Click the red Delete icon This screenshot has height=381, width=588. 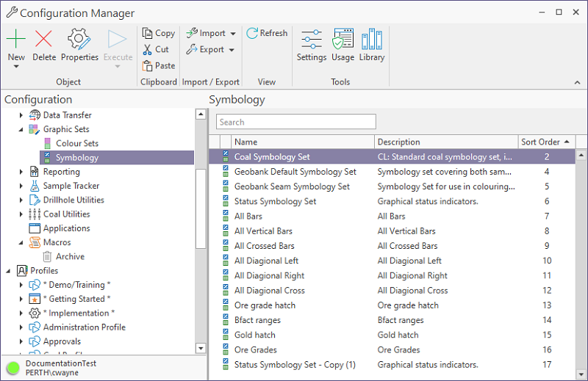44,39
